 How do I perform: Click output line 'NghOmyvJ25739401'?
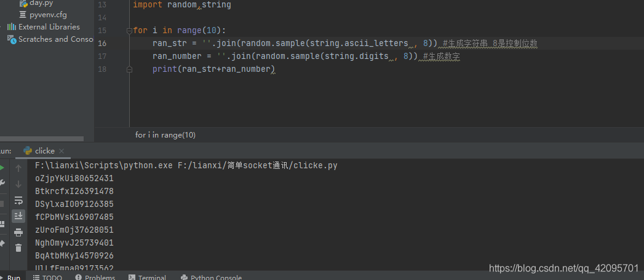74,243
